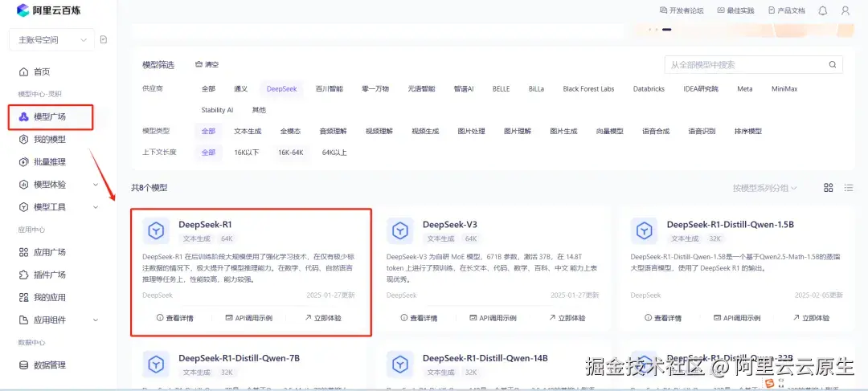Click the banner carousel indicator dots

(x=660, y=30)
